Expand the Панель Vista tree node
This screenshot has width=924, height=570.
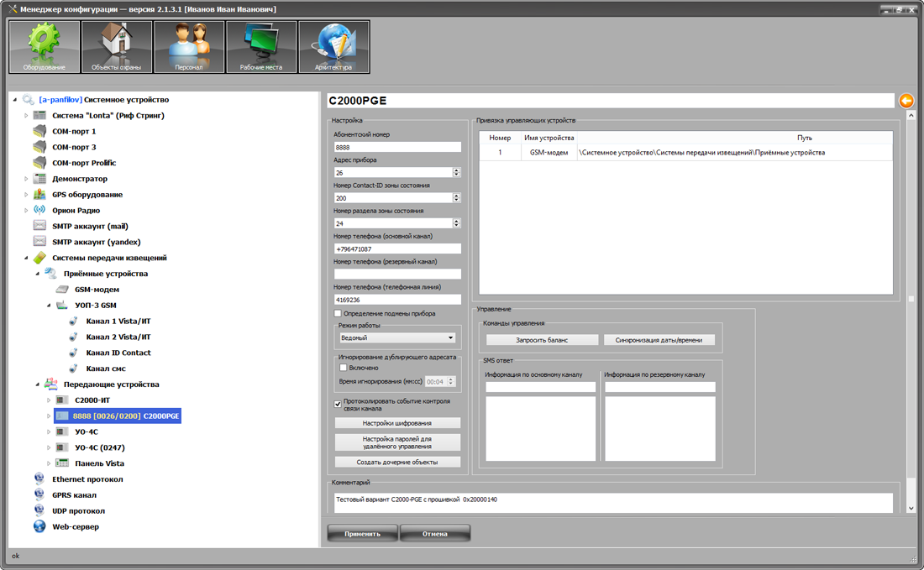[x=49, y=463]
